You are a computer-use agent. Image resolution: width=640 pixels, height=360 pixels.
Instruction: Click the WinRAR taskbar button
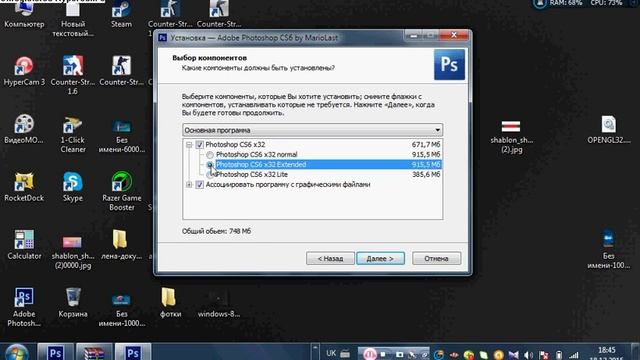93,352
